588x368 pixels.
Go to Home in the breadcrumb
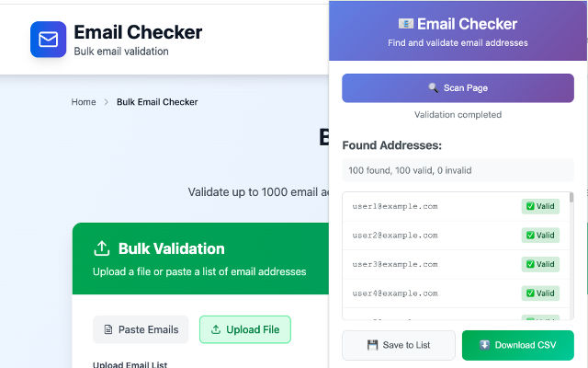84,102
